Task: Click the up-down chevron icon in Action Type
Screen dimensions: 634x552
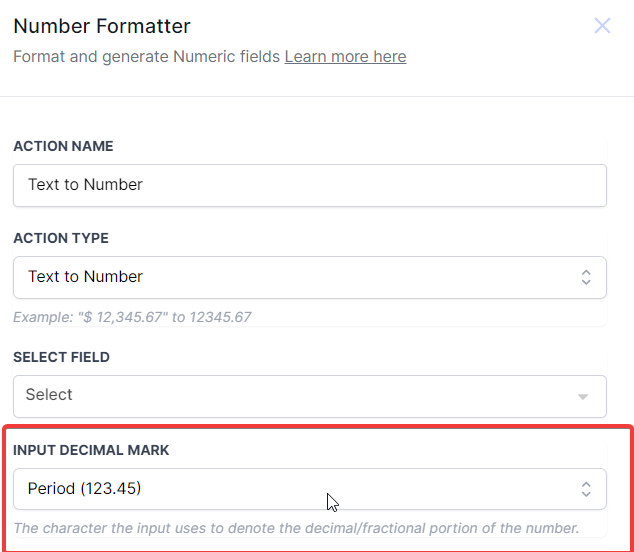Action: point(586,277)
